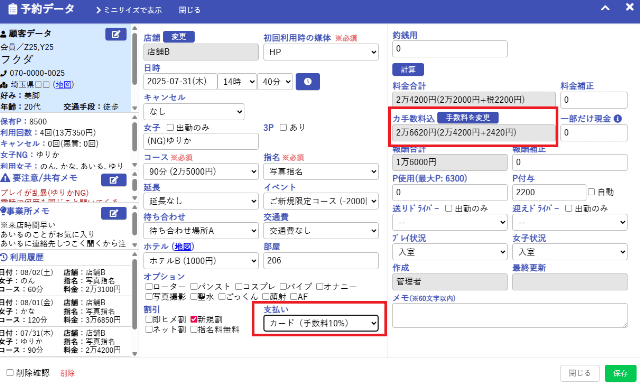Click the P付与 field showing 2200
640x386 pixels.
click(x=549, y=192)
